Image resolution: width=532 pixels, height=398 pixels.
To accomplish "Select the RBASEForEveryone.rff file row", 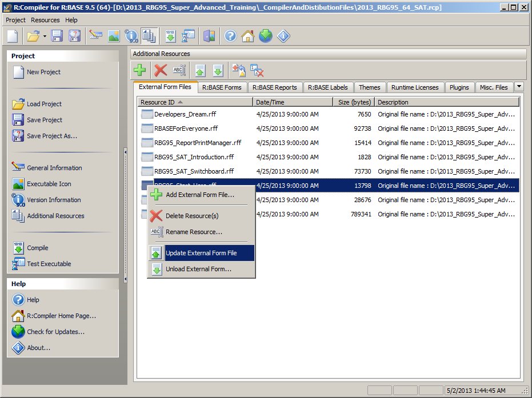I will 186,128.
